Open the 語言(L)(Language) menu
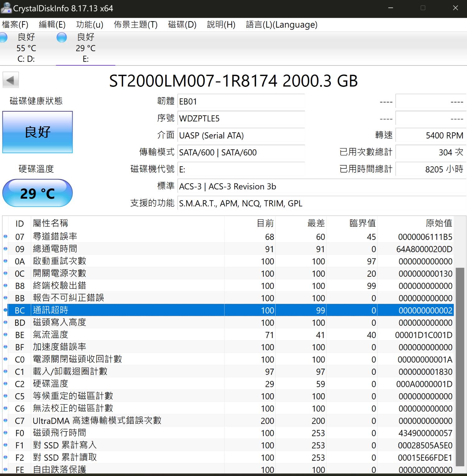The image size is (467, 476). click(x=282, y=25)
